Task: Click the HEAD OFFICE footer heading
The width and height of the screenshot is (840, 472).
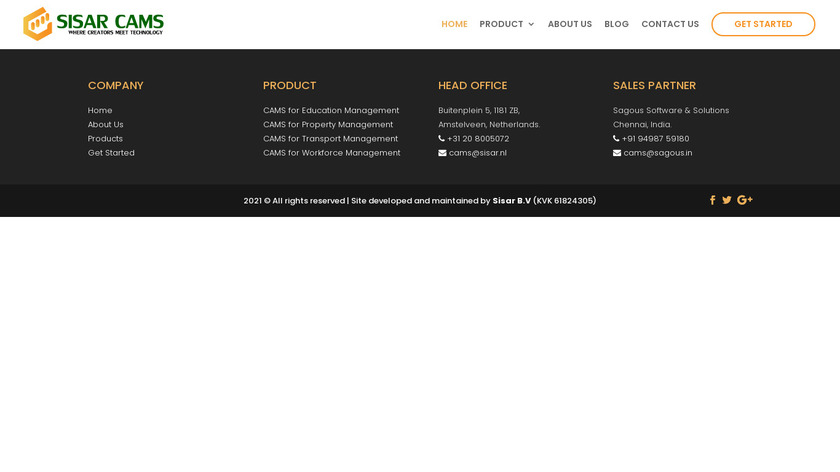Action: [472, 86]
